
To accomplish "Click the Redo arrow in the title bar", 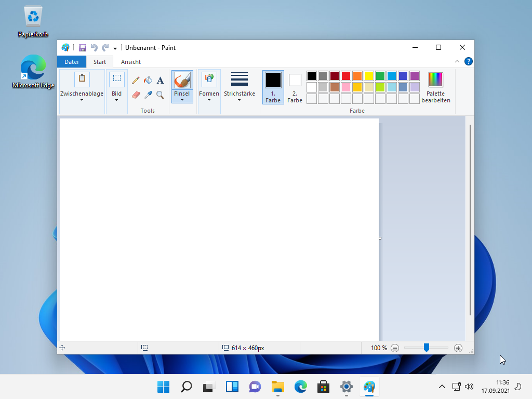I will (105, 48).
